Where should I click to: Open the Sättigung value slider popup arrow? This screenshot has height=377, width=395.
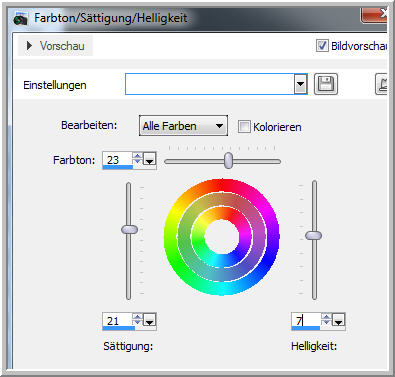(x=150, y=320)
